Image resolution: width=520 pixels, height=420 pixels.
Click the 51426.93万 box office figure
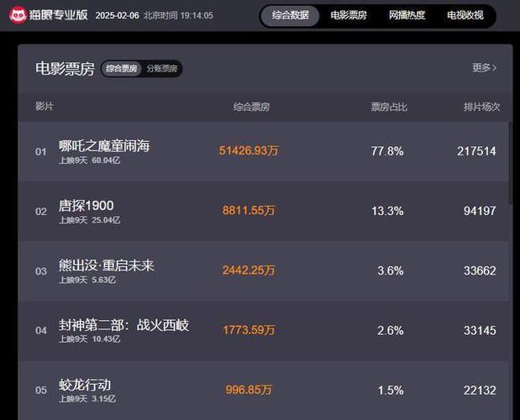tap(248, 151)
